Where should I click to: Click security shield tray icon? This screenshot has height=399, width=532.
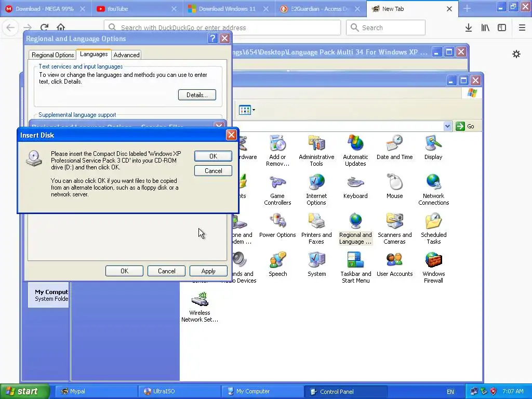tap(494, 392)
